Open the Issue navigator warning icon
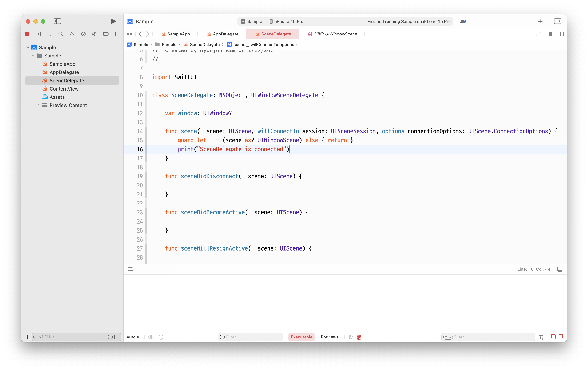The image size is (588, 370). [72, 34]
